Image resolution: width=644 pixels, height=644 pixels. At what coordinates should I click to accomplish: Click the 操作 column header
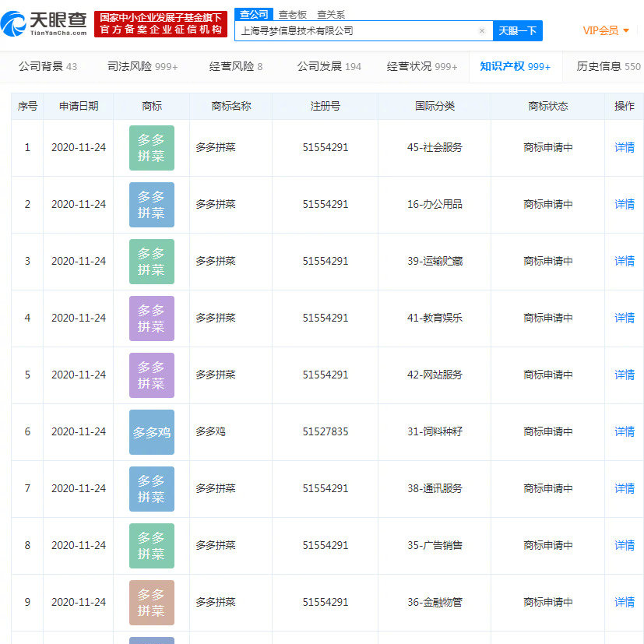pos(625,107)
